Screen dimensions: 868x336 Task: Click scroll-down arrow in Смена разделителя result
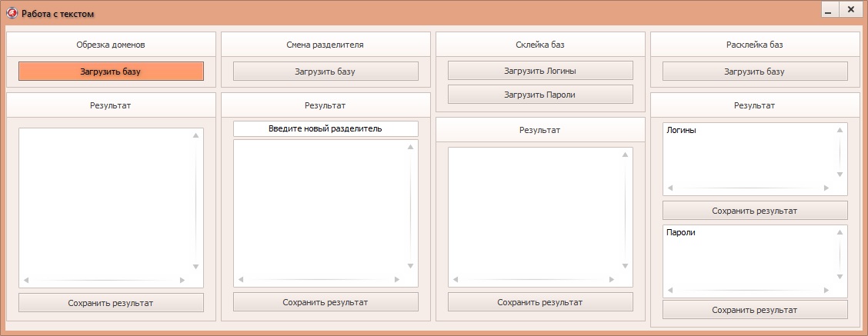point(410,266)
